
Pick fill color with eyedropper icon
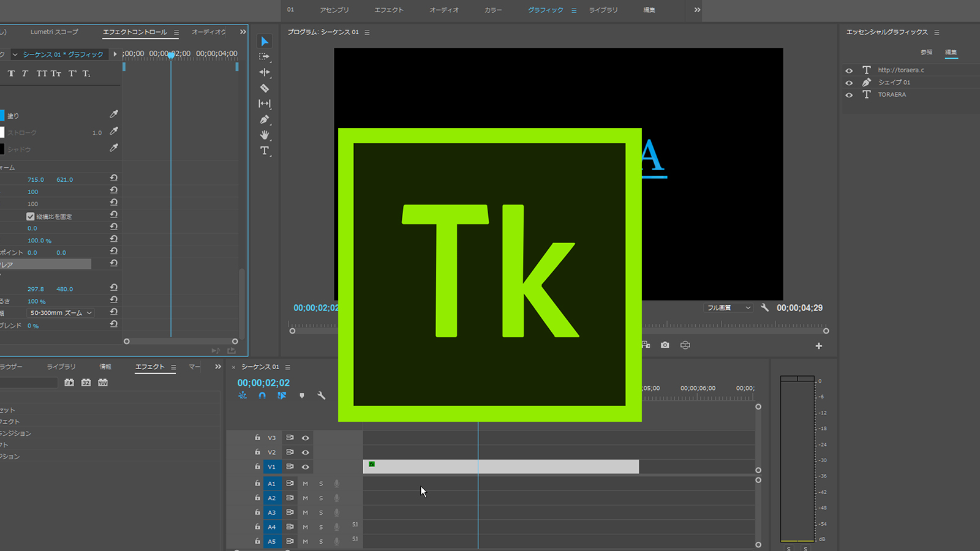click(x=114, y=114)
